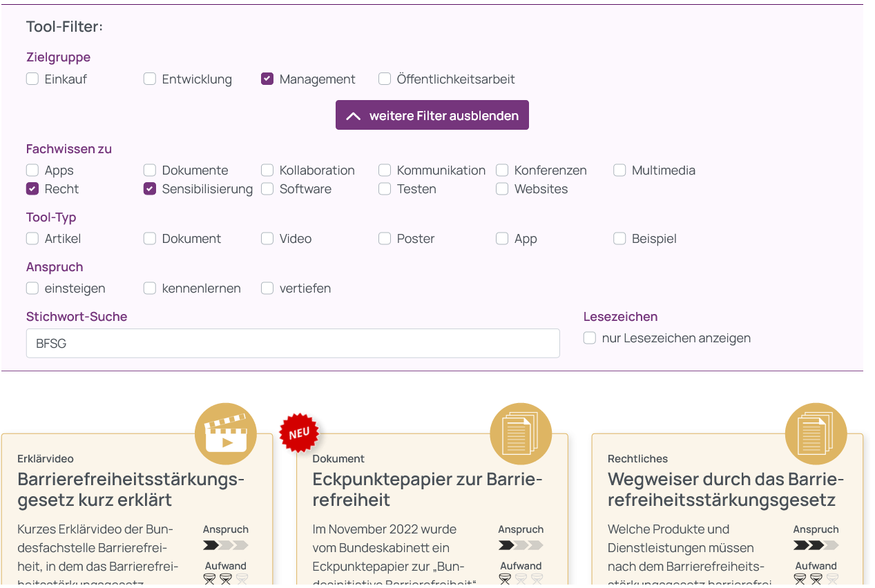Collapse filters with weitere Filter ausblenden
This screenshot has height=588, width=875.
coord(432,115)
